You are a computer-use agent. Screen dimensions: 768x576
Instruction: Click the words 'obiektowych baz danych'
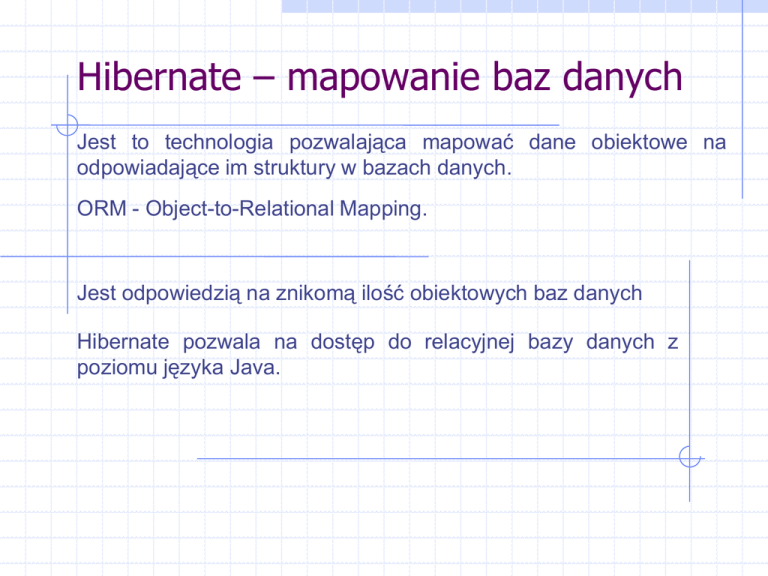point(526,293)
